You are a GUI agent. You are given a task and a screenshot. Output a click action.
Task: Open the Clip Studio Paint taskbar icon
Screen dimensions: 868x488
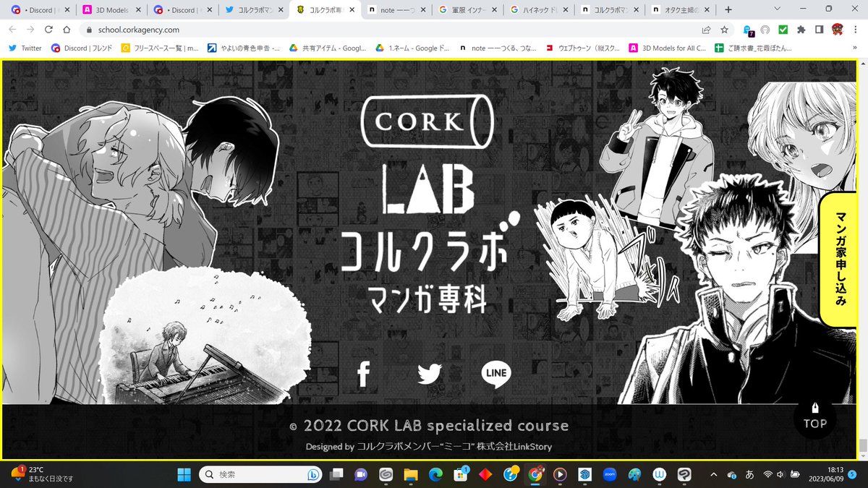(634, 475)
